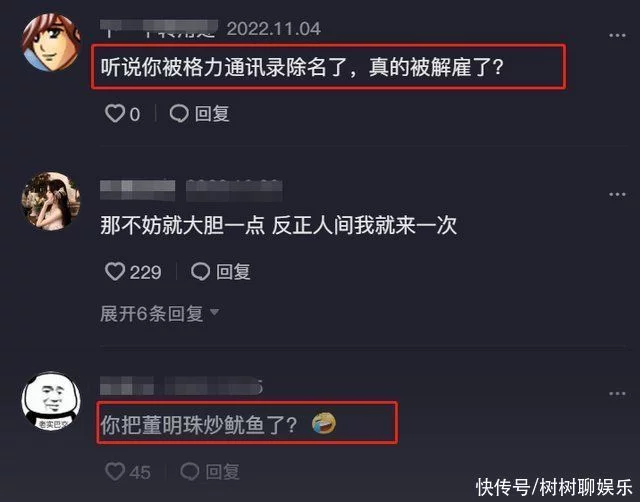
Task: Click the reply bubble icon under 那不妨就大胆一点 comment
Action: (x=200, y=272)
